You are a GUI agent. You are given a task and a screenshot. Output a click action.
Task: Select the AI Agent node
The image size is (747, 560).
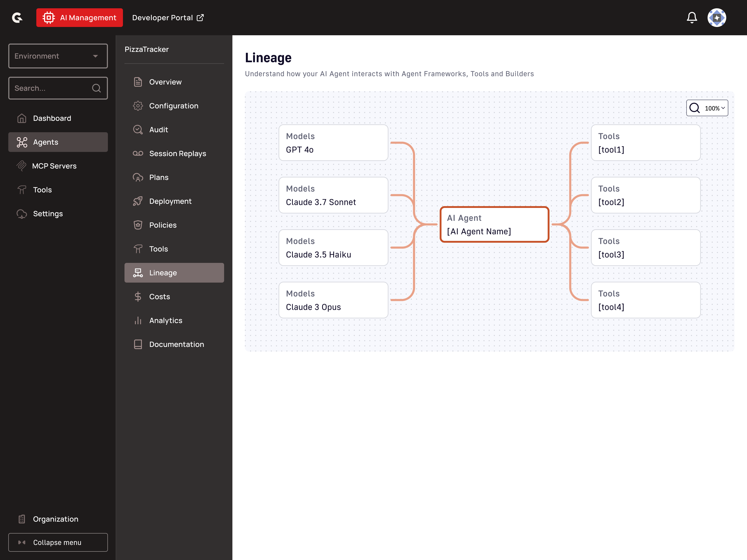coord(494,225)
